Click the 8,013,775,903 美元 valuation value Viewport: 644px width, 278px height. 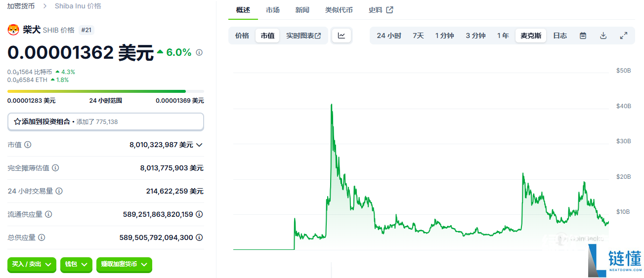(x=172, y=168)
